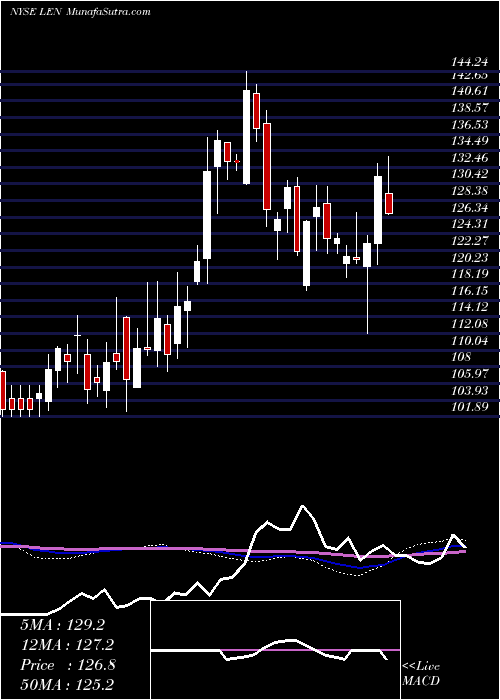Click the 50MA : 125.2 value
Viewport: 500px width, 700px height.
[x=67, y=685]
